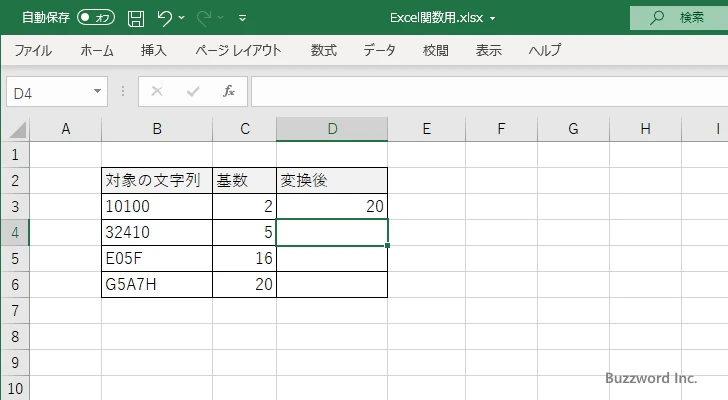728x400 pixels.
Task: Click into the formula bar input
Action: [489, 92]
